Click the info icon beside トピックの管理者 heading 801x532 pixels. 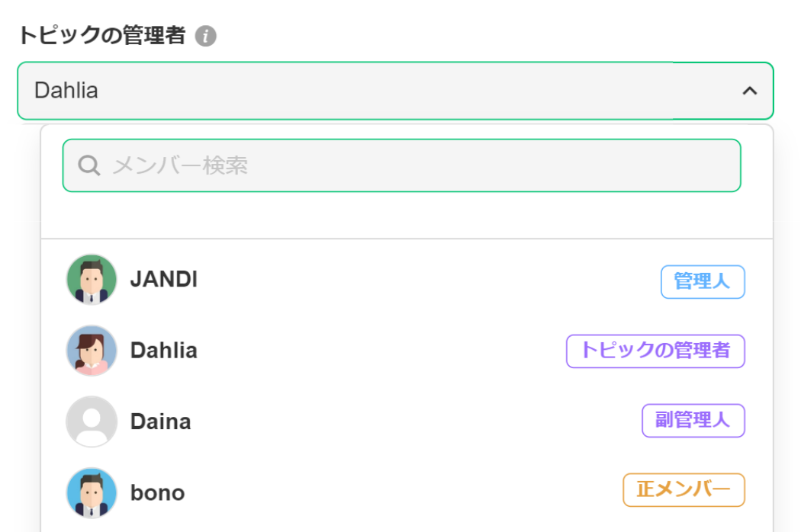206,36
